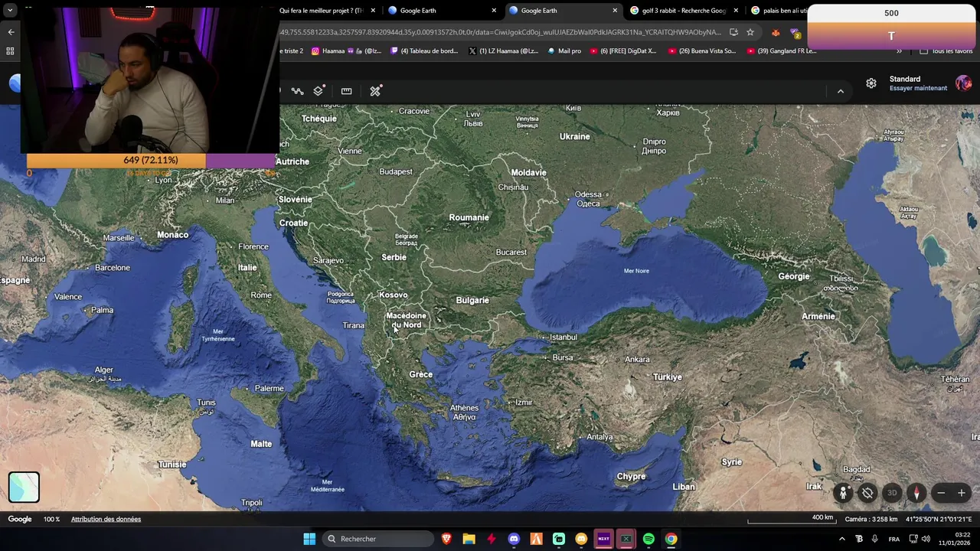Click the coordinates readout 41°25'50"N
Viewport: 980px width, 551px height.
coord(939,519)
